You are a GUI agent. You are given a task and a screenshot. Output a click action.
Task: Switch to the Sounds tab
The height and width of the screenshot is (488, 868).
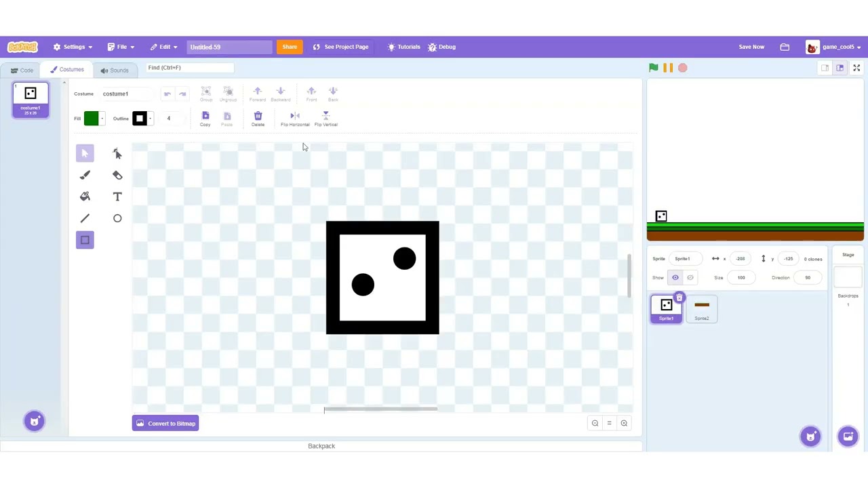pyautogui.click(x=114, y=70)
